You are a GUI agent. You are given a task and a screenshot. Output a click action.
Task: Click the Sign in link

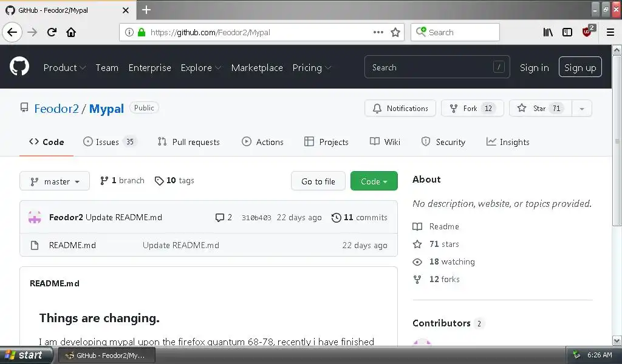coord(535,68)
